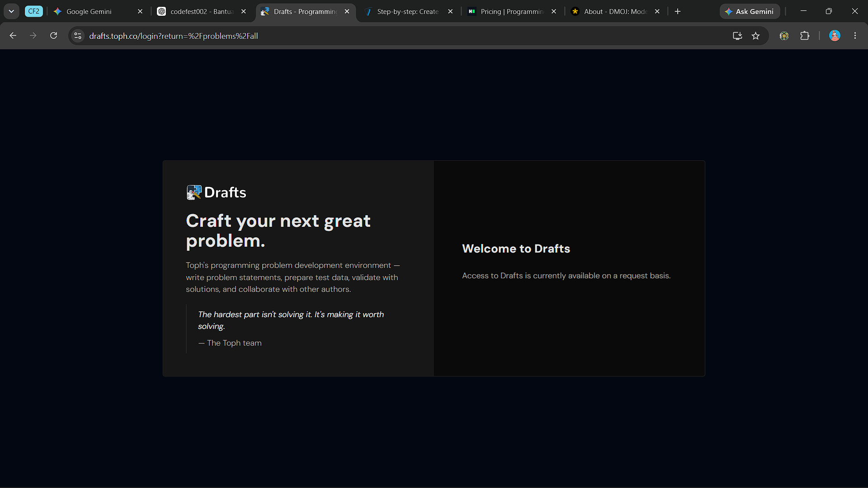Go back to the previous page
868x488 pixels.
pos(13,36)
